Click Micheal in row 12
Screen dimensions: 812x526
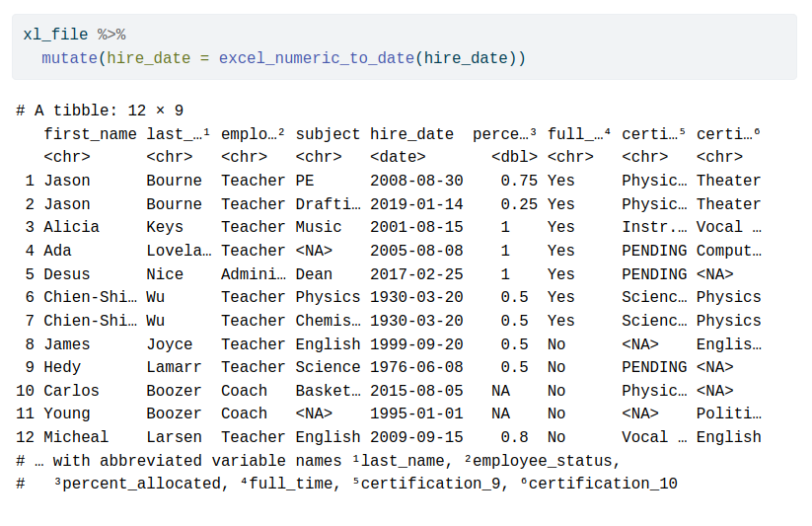point(76,437)
